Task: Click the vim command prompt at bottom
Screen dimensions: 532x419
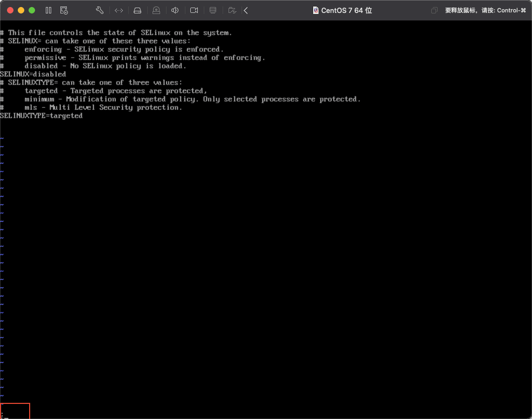Action: point(15,413)
